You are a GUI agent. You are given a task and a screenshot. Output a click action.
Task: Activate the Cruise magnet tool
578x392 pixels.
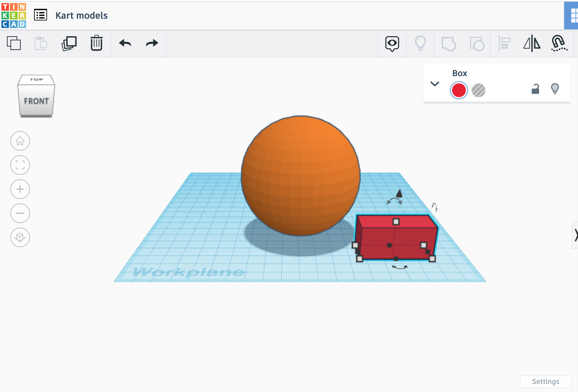click(x=559, y=43)
